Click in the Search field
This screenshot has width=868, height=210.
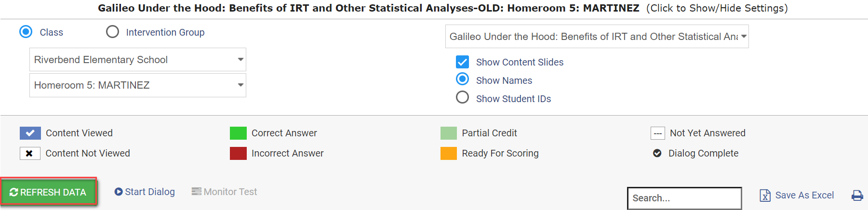[x=684, y=198]
